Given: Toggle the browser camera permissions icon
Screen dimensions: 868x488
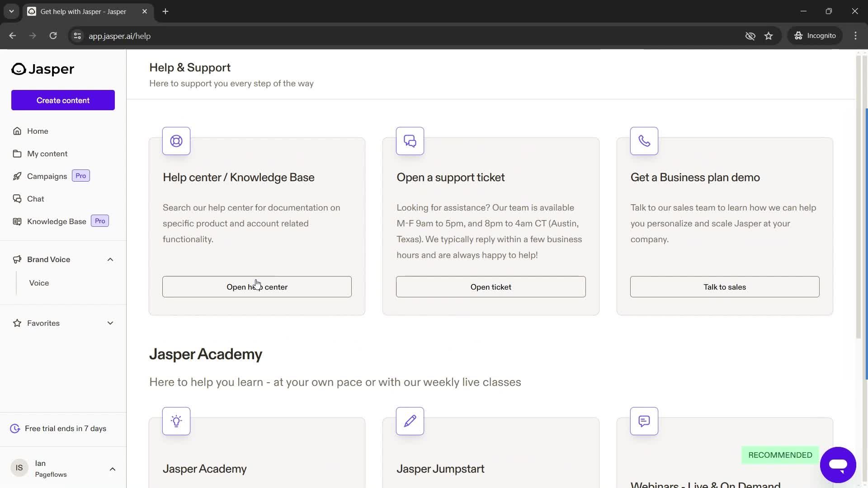Looking at the screenshot, I should coord(750,36).
